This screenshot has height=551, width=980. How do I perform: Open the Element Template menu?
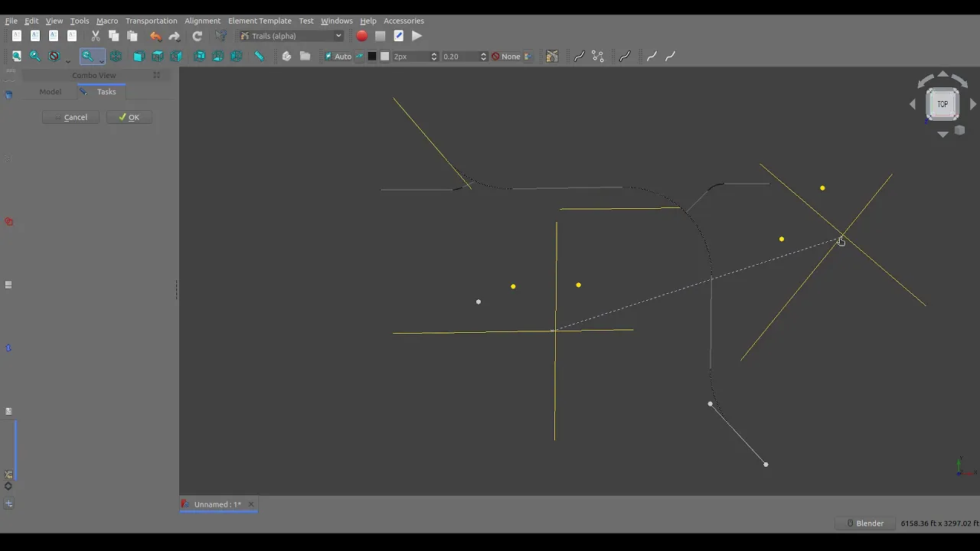(260, 21)
